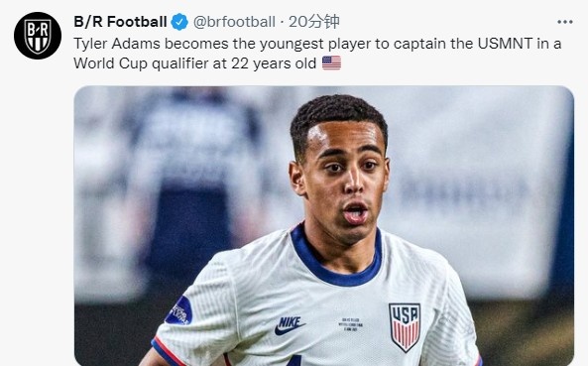The width and height of the screenshot is (588, 366).
Task: Open the B/R Football profile avatar
Action: (38, 36)
